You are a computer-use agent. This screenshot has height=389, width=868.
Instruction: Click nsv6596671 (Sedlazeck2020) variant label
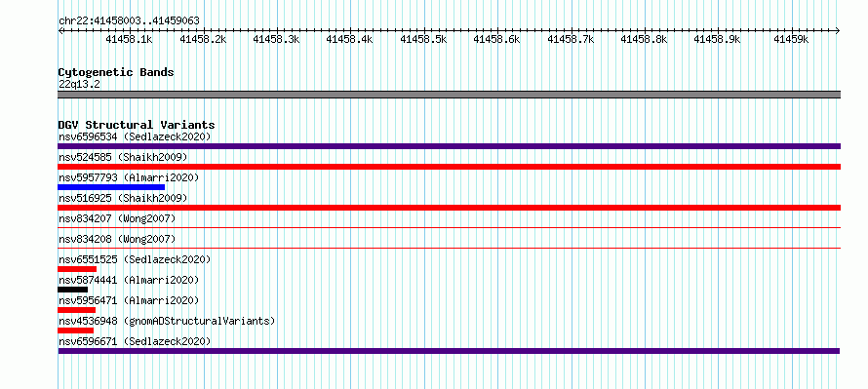(135, 341)
